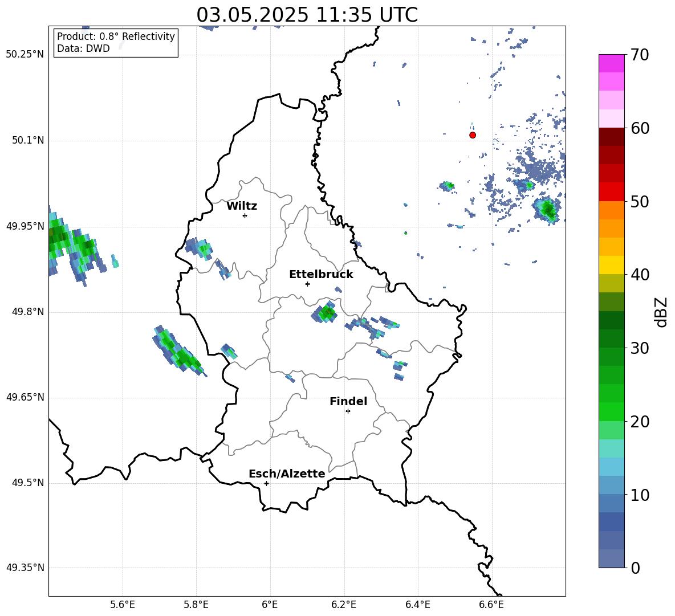Click the Ettelbruck station label
The height and width of the screenshot is (616, 675).
(321, 275)
